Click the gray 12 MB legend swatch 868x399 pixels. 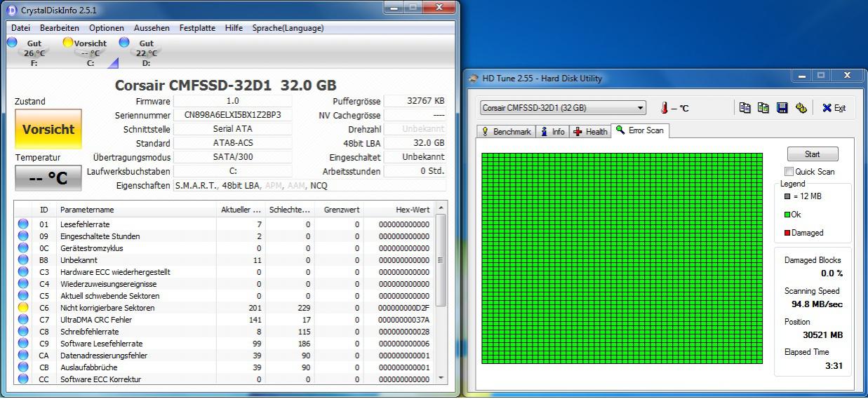pyautogui.click(x=787, y=196)
